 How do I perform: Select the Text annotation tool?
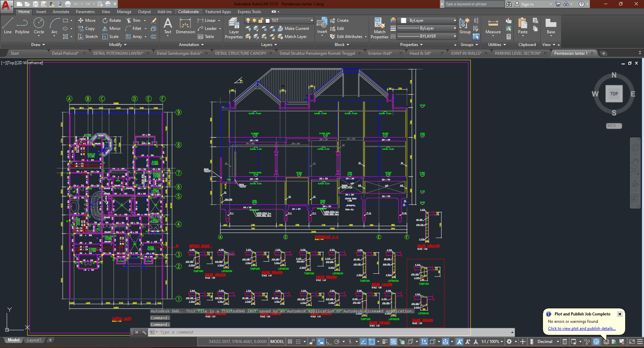click(168, 26)
